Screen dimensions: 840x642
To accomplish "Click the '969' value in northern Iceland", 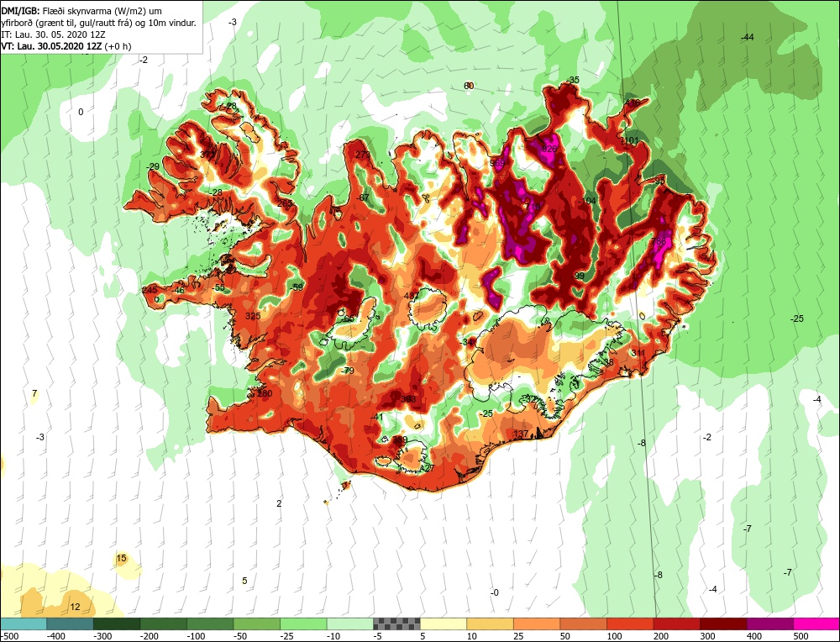I will [x=497, y=163].
